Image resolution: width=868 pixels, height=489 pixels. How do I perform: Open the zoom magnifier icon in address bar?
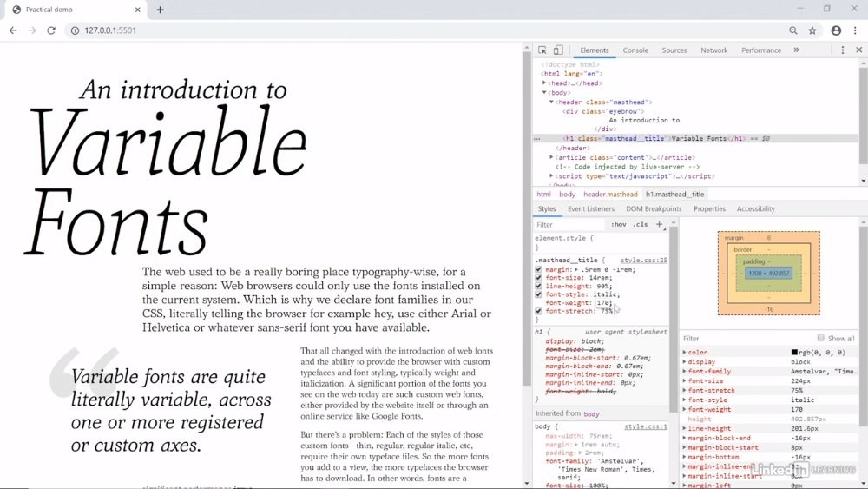793,30
